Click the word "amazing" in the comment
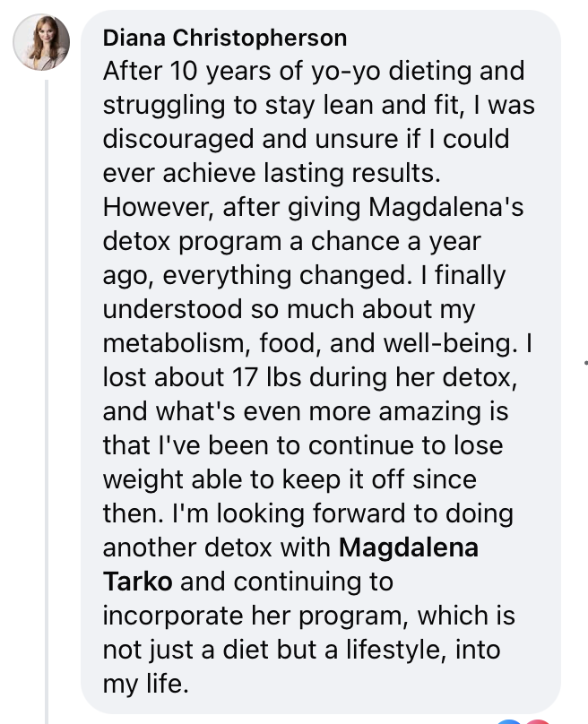The image size is (588, 724). [430, 412]
